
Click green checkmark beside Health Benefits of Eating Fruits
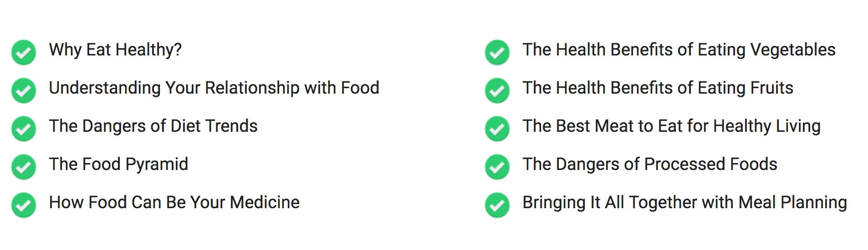497,90
